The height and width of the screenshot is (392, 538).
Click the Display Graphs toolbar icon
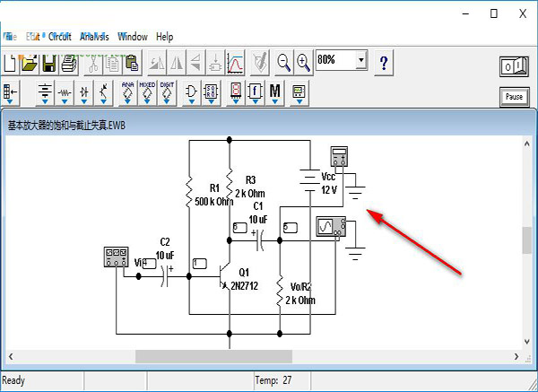[x=237, y=62]
